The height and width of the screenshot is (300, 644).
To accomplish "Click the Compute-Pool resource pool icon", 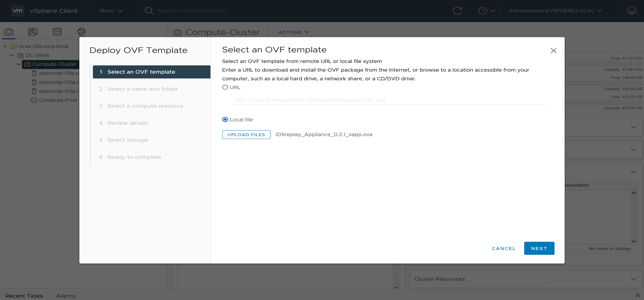I will click(x=34, y=100).
